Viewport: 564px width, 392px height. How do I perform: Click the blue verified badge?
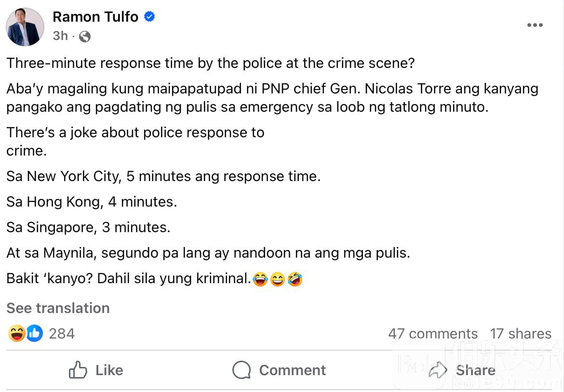(x=149, y=17)
